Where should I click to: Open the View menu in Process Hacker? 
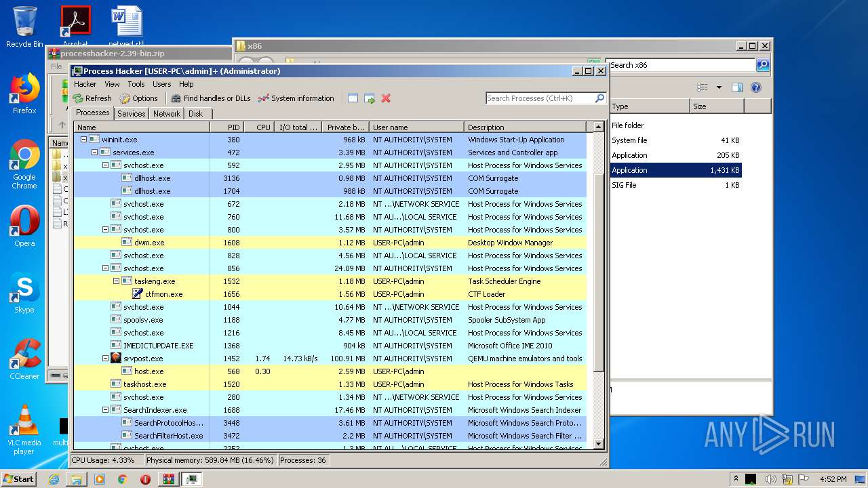[112, 84]
